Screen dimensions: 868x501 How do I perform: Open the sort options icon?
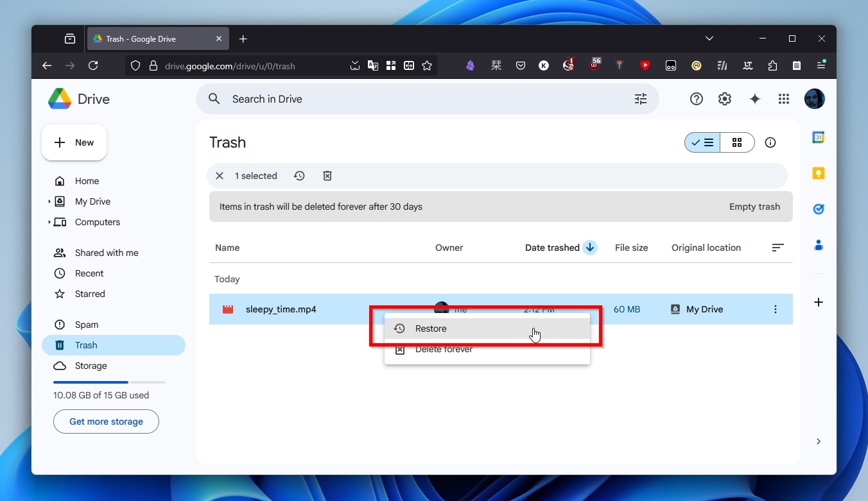(x=777, y=248)
